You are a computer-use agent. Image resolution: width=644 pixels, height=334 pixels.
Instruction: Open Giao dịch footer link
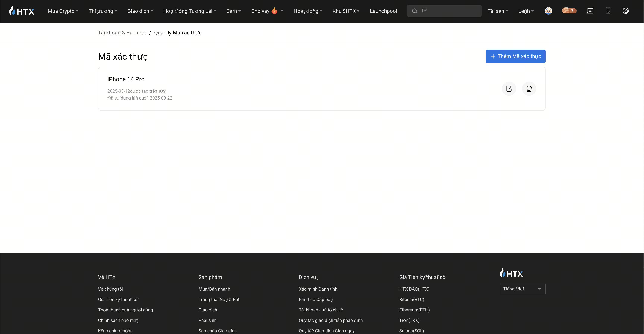tap(208, 310)
